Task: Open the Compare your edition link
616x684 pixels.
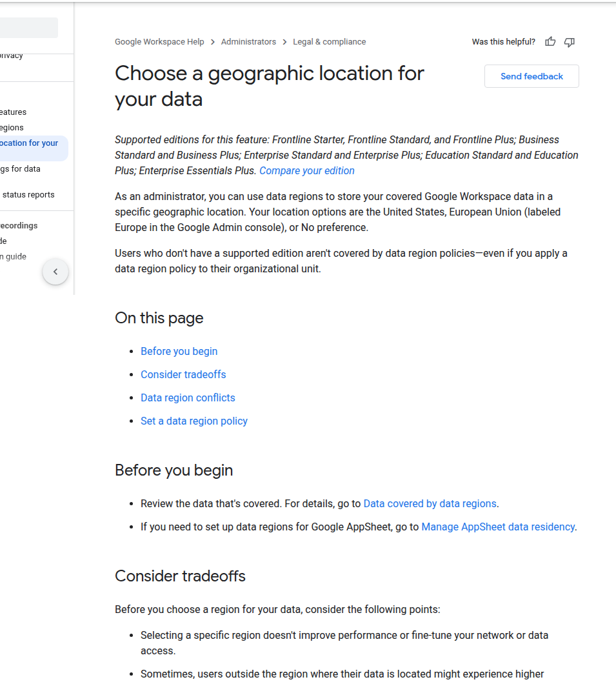Action: click(x=307, y=170)
